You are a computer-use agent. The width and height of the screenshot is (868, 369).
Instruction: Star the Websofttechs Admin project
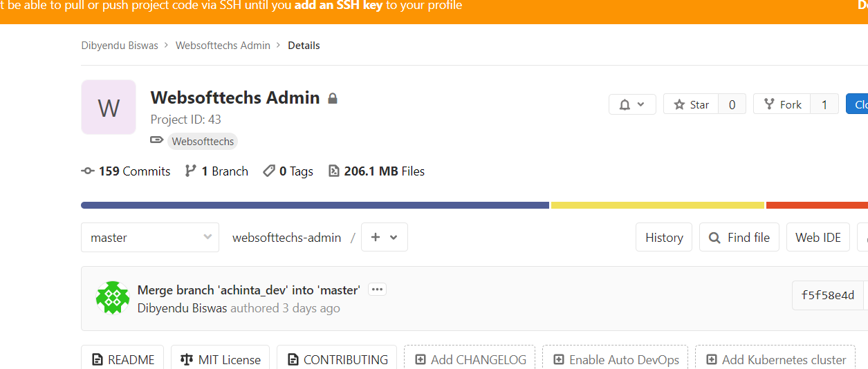(691, 104)
